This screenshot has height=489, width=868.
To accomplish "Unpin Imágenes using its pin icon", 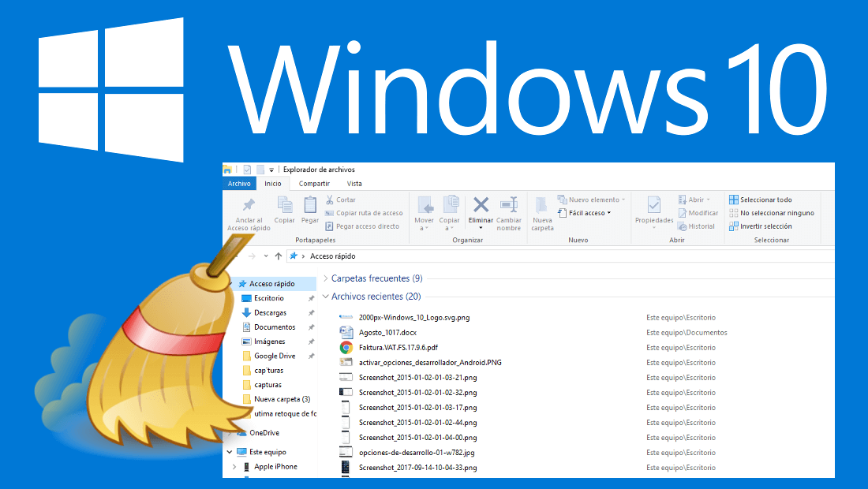I will (311, 342).
